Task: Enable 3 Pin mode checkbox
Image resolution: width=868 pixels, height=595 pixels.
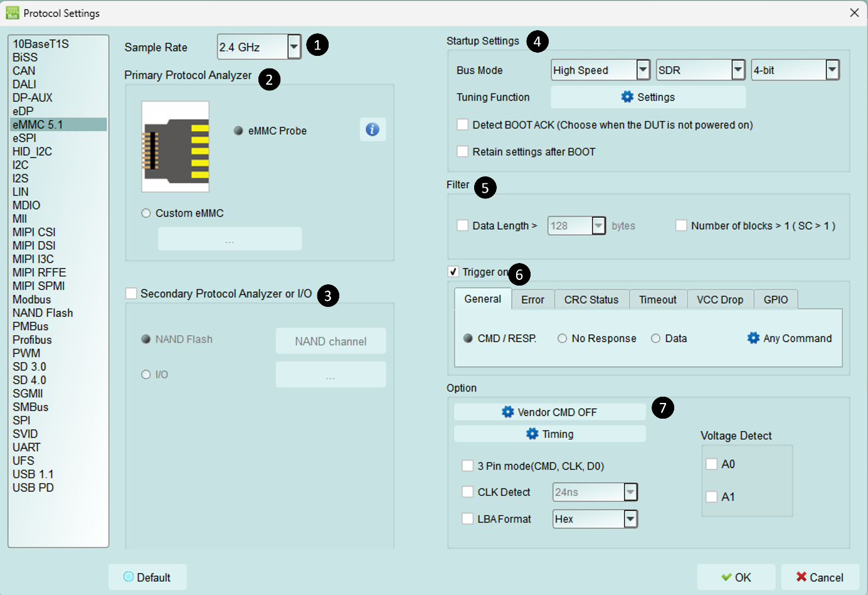Action: tap(467, 466)
